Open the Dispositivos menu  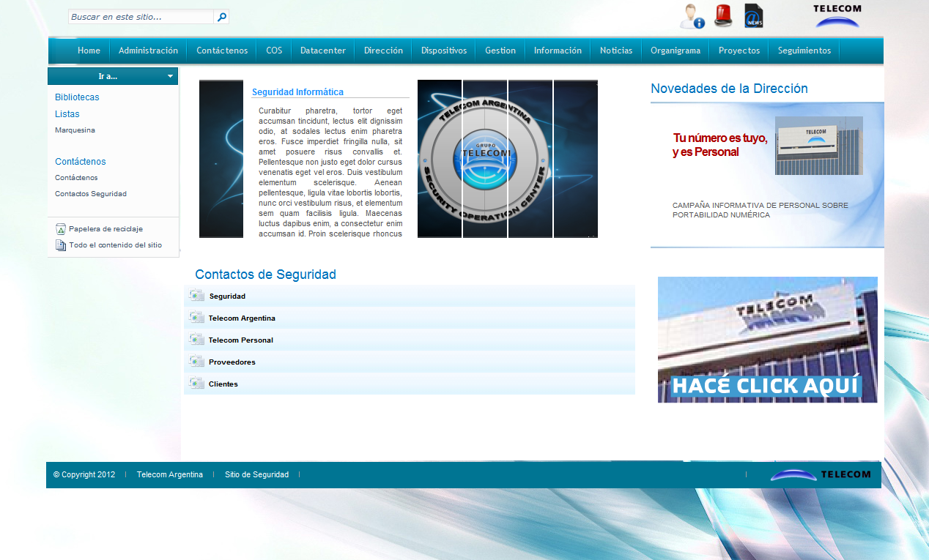pyautogui.click(x=444, y=51)
